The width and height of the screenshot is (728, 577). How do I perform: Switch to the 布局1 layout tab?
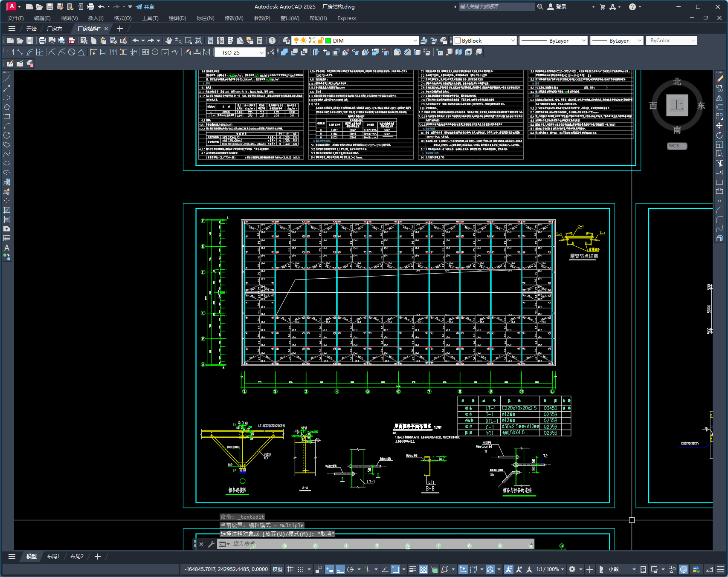53,557
